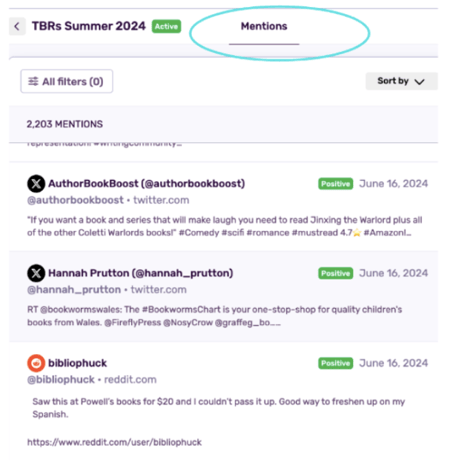
Task: Click the TBRs Summer 2024 title
Action: click(89, 26)
